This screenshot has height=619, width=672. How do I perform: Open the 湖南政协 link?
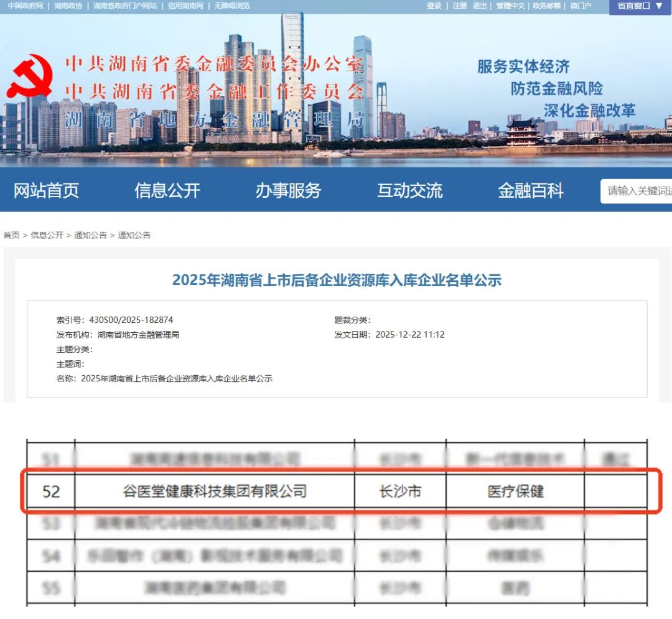tap(68, 6)
